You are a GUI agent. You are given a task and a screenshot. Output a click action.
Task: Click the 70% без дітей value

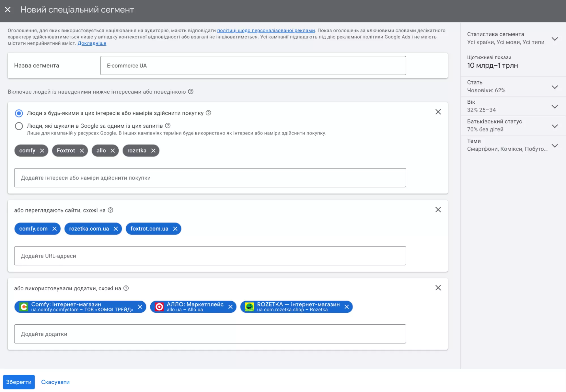485,129
